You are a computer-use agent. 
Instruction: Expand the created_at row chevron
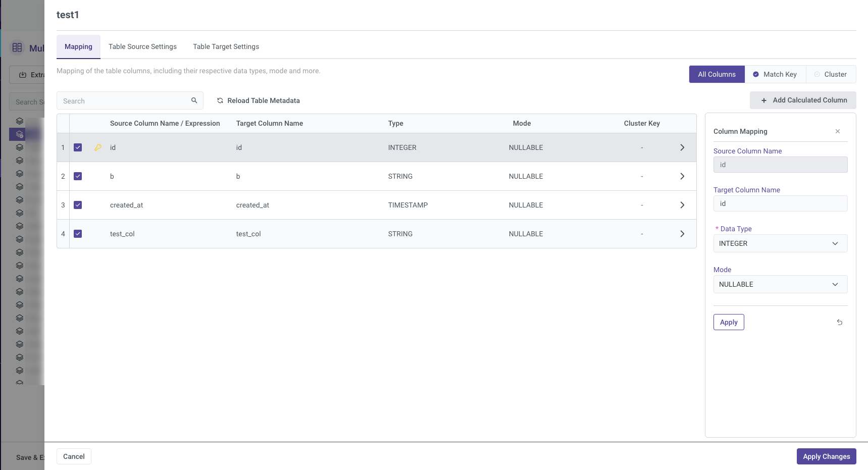[x=682, y=205]
